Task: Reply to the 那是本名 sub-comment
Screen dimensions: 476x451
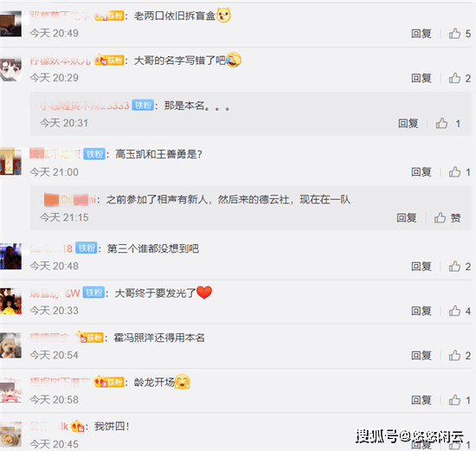Action: click(x=408, y=124)
